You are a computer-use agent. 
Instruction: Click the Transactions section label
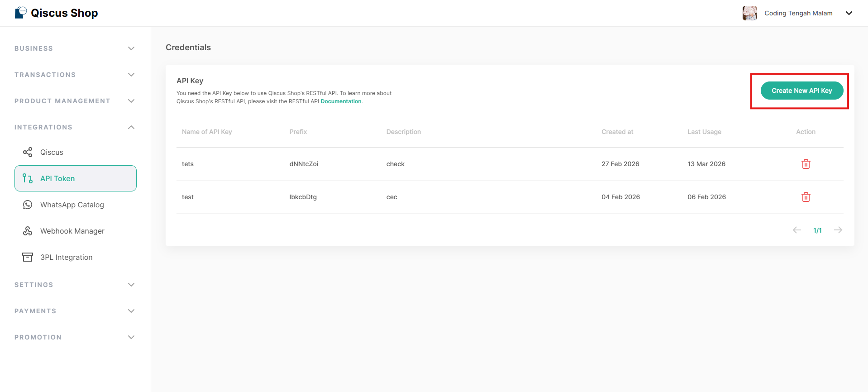coord(45,75)
